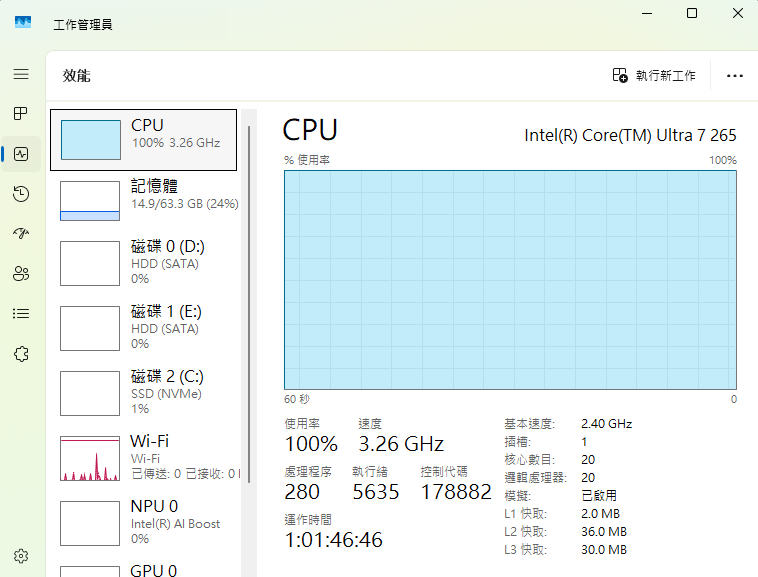Select GPU 0 resource entry
This screenshot has height=577, width=758.
pos(146,569)
